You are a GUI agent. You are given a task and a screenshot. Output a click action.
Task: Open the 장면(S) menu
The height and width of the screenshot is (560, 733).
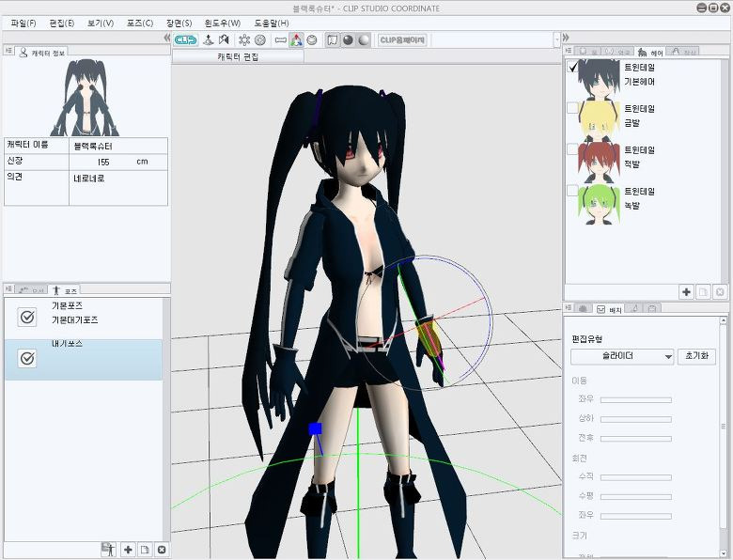coord(179,23)
